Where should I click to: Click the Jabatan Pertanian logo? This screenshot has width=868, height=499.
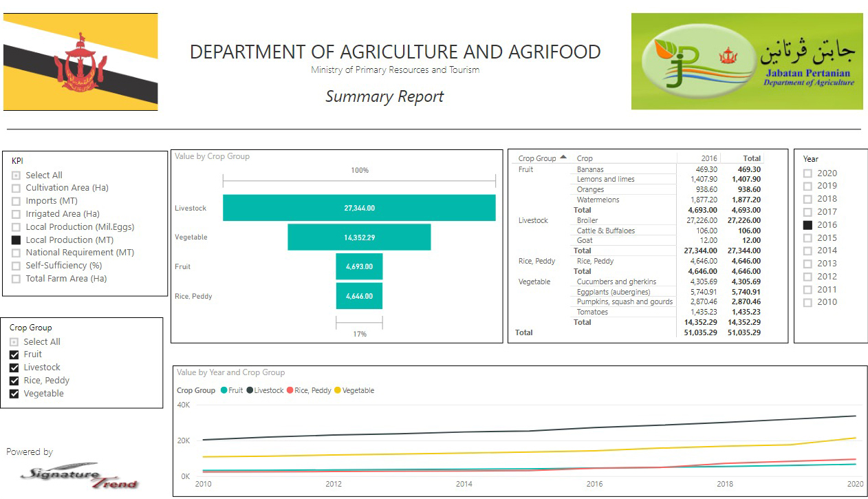point(747,61)
